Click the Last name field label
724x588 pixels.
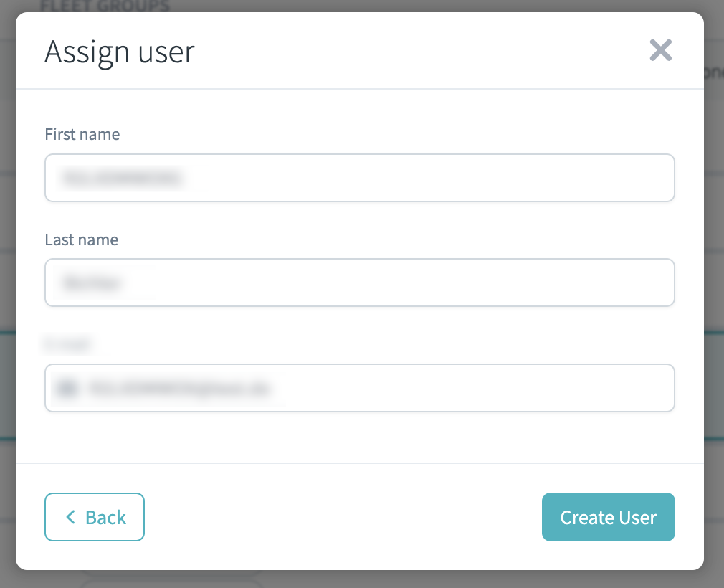click(x=81, y=240)
